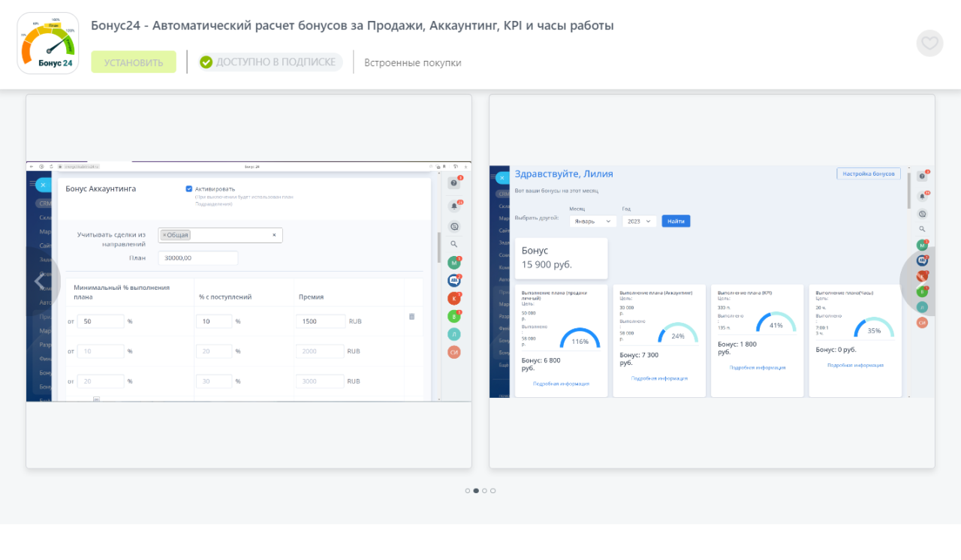The width and height of the screenshot is (961, 560).
Task: Clear the направлений field with right x
Action: pyautogui.click(x=274, y=235)
